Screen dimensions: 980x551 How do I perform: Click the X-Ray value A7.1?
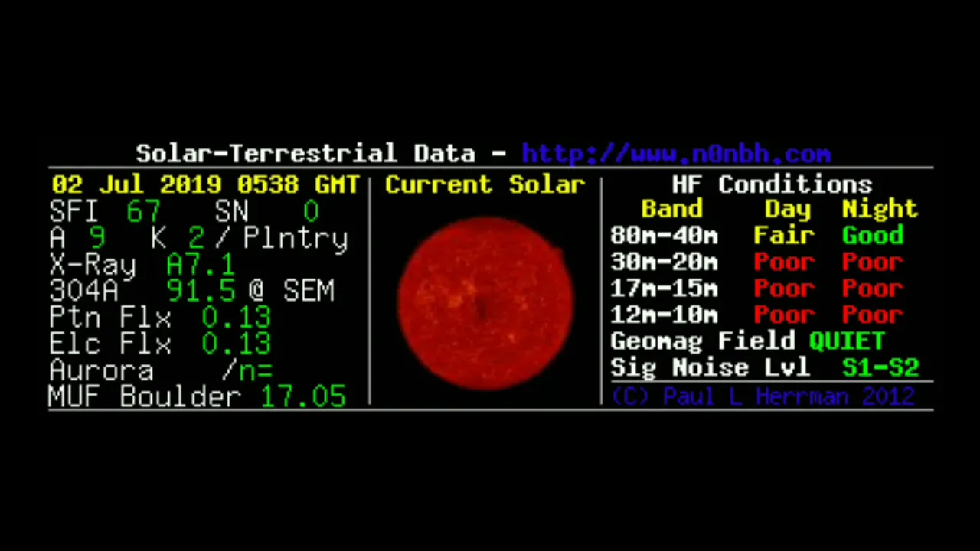[201, 265]
